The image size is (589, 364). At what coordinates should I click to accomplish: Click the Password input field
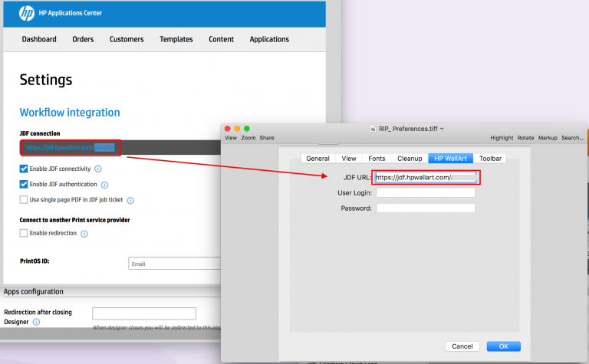click(426, 208)
